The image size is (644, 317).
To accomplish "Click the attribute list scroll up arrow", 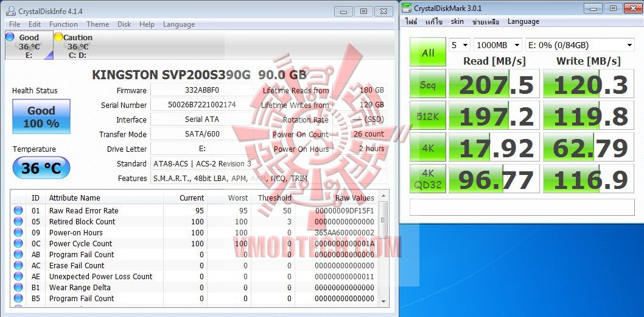I will [x=383, y=196].
